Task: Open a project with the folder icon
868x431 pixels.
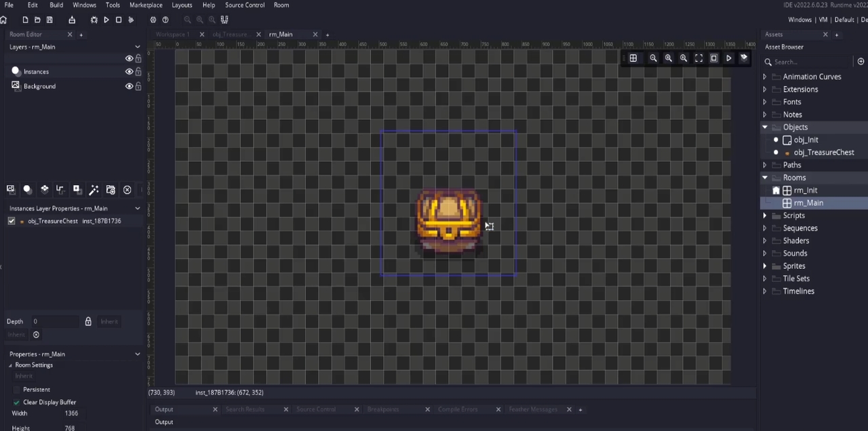Action: 37,20
